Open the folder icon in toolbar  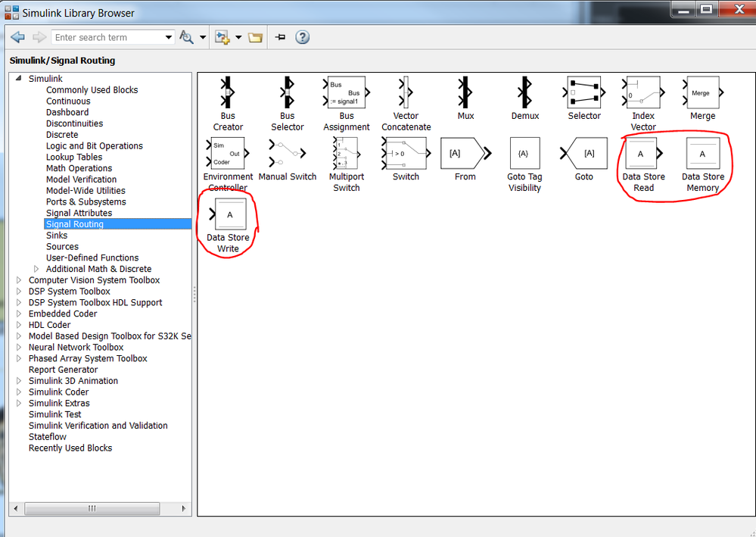[x=255, y=37]
